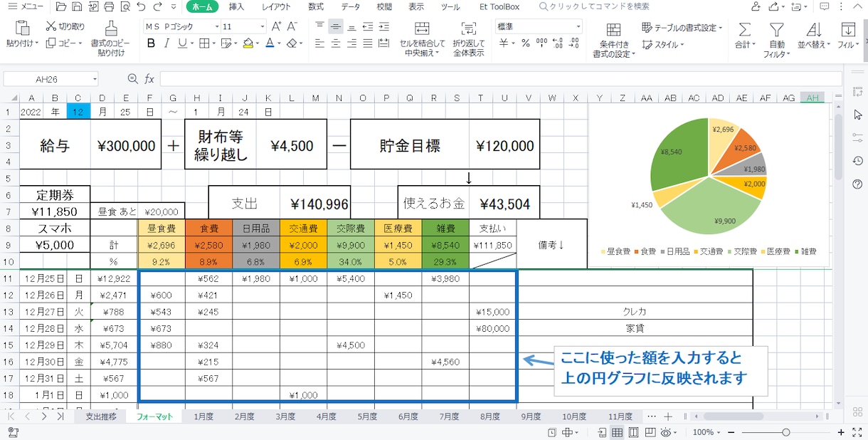This screenshot has width=868, height=440.
Task: Apply bottom vertical alignment
Action: click(351, 26)
